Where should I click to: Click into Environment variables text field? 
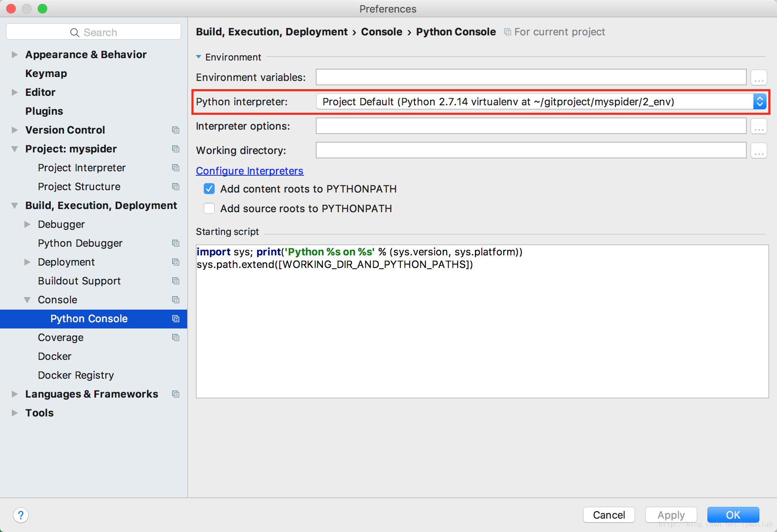(x=531, y=77)
